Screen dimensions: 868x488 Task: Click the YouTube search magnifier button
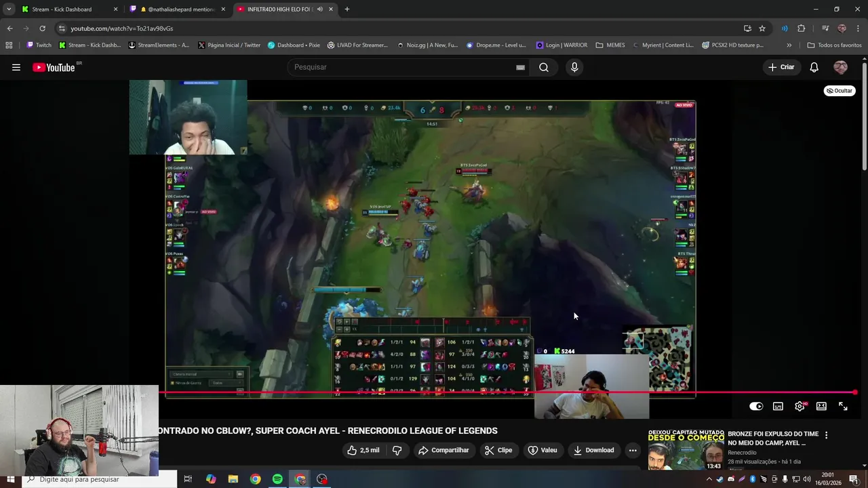[544, 67]
